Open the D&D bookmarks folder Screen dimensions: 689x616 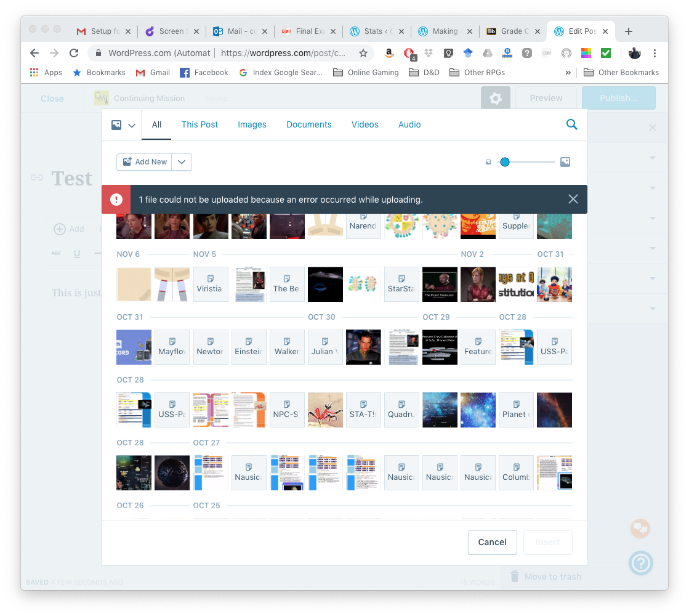click(x=424, y=73)
